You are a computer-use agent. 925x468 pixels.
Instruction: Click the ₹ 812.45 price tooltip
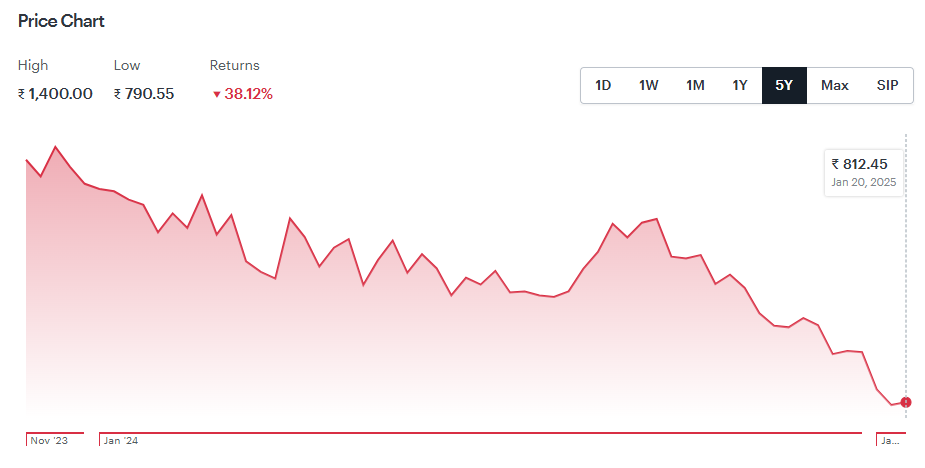(x=864, y=172)
